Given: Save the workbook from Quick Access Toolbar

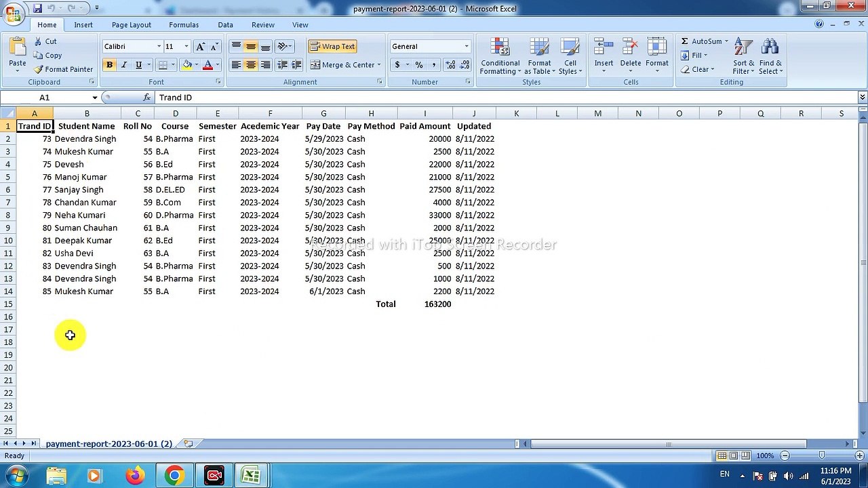Looking at the screenshot, I should [37, 8].
